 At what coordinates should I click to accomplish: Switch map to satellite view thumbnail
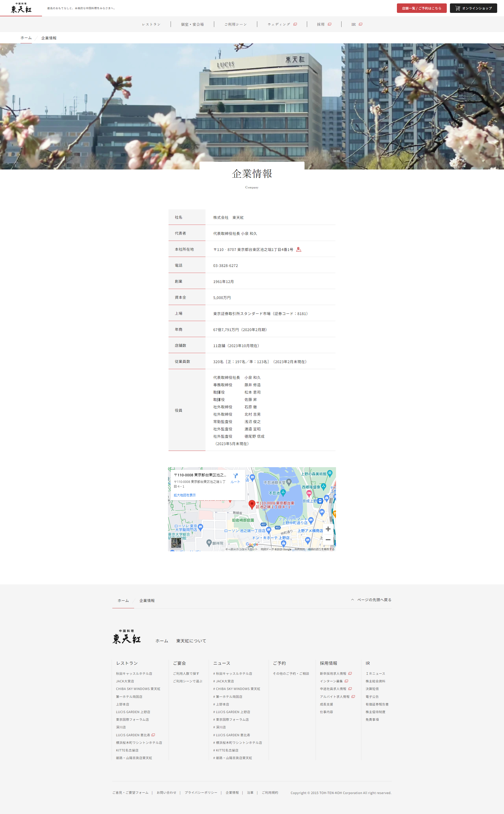(176, 543)
